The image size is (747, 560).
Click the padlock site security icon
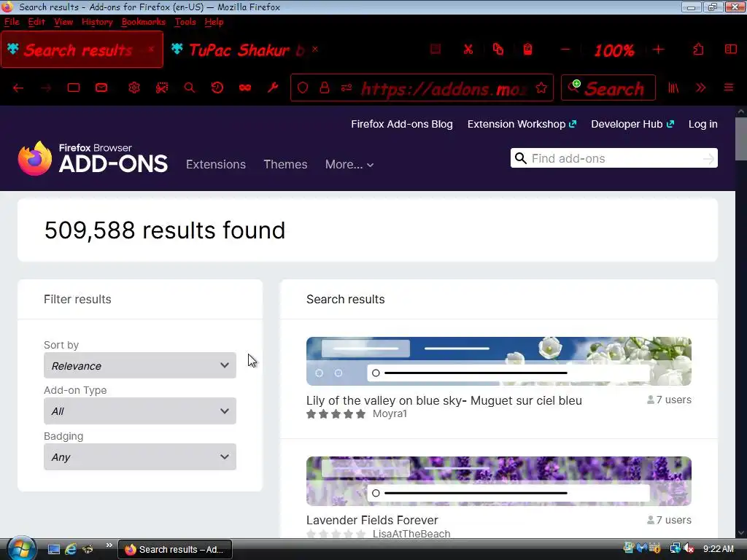(x=325, y=87)
